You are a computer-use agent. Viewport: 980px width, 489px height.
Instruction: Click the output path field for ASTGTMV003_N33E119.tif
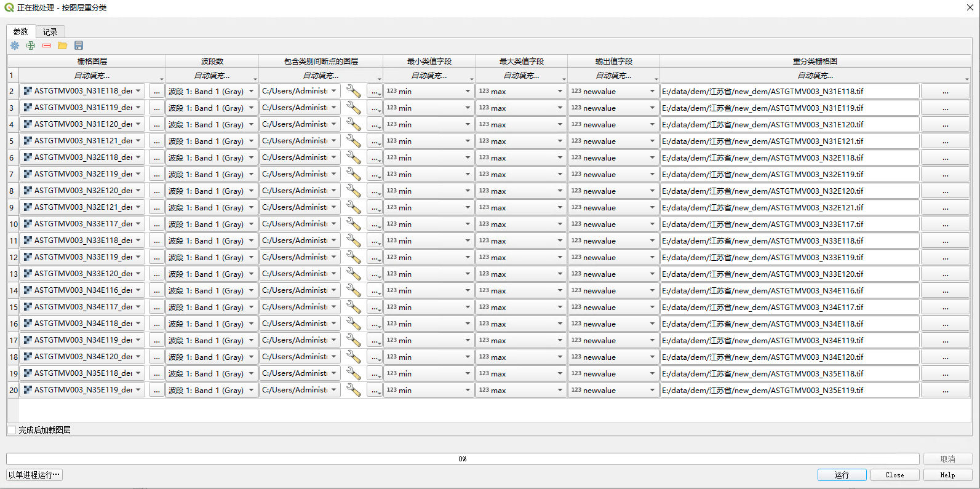click(789, 257)
